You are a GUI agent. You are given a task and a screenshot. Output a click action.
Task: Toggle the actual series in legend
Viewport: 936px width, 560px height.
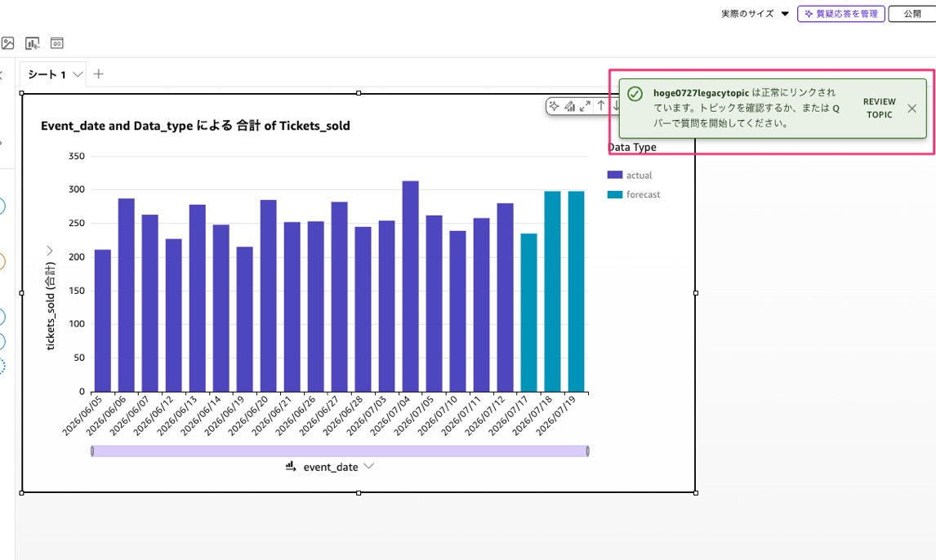(630, 176)
